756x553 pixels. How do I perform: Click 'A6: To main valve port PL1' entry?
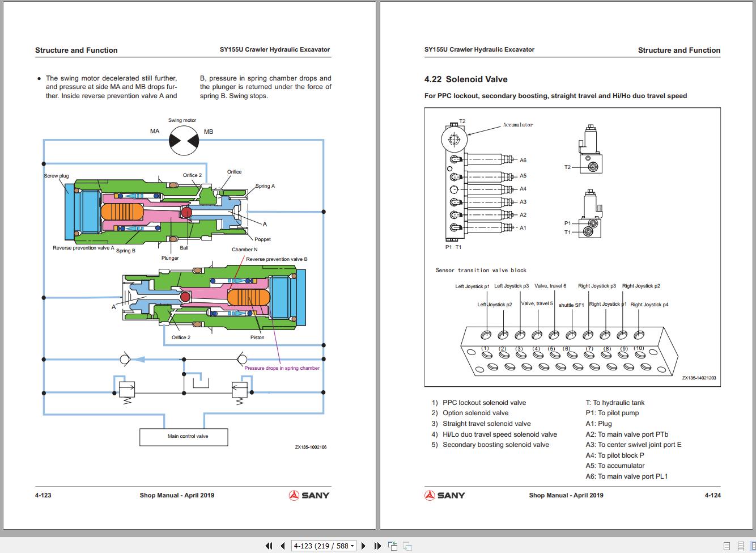[x=627, y=476]
